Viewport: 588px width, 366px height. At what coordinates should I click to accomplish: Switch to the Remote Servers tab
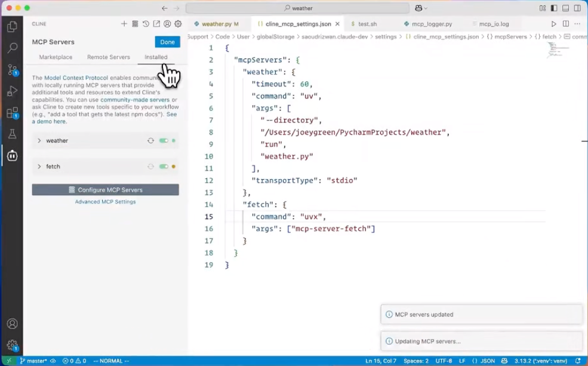(109, 57)
